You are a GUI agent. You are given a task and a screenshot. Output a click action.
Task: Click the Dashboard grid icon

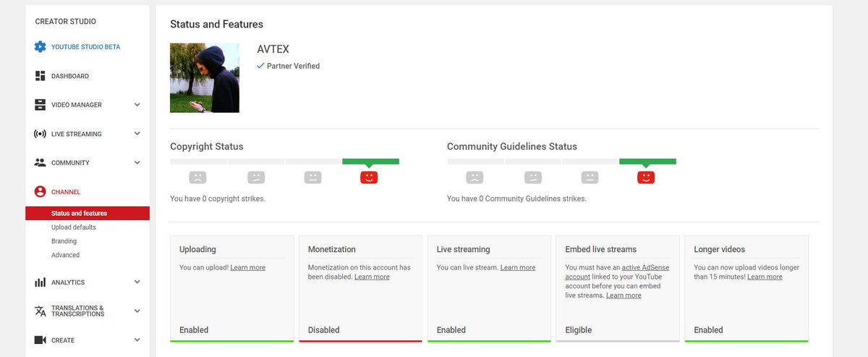(41, 76)
